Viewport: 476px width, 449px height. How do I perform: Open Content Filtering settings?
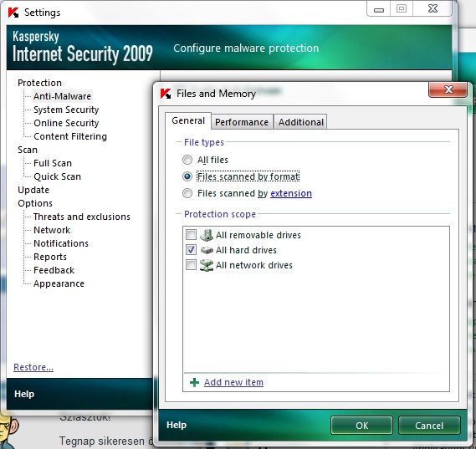click(x=70, y=136)
